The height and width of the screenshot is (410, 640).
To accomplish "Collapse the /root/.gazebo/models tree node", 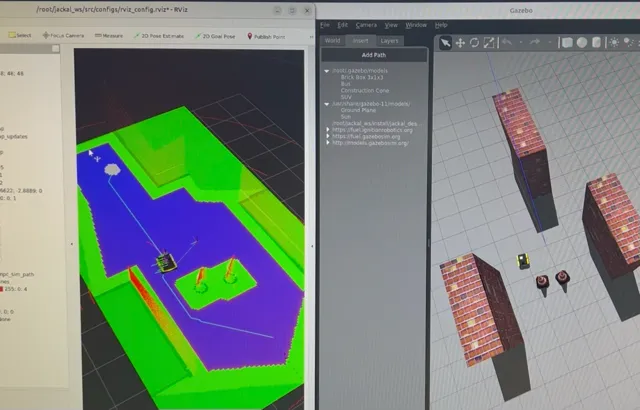I will (x=327, y=71).
